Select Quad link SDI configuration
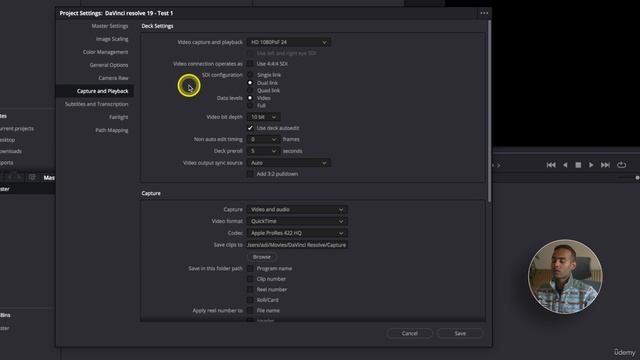This screenshot has height=360, width=640. 250,90
